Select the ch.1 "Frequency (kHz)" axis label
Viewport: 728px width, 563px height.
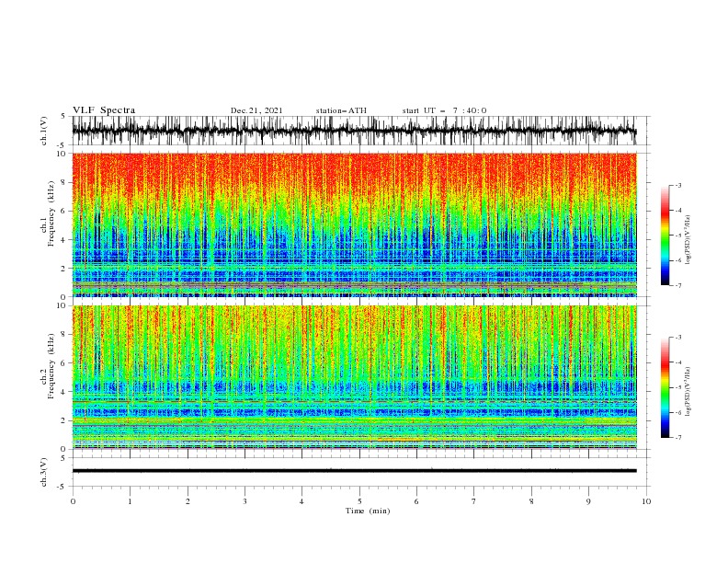coord(51,213)
